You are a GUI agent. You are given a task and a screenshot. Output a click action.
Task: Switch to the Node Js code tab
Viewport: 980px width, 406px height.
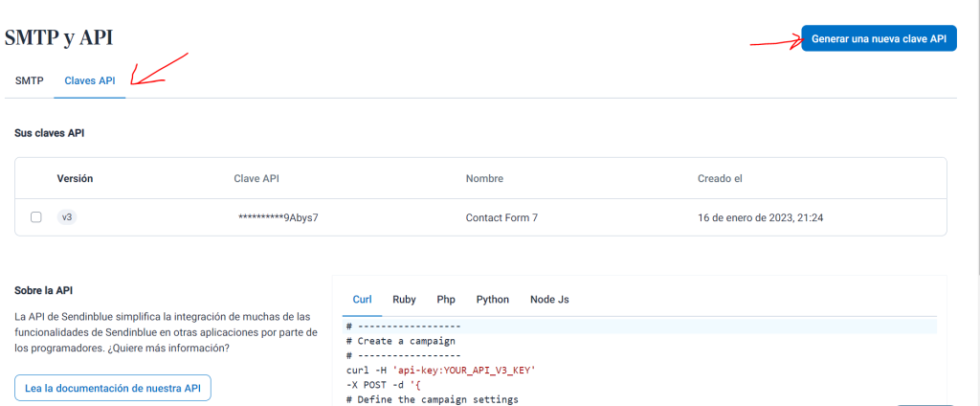tap(549, 299)
